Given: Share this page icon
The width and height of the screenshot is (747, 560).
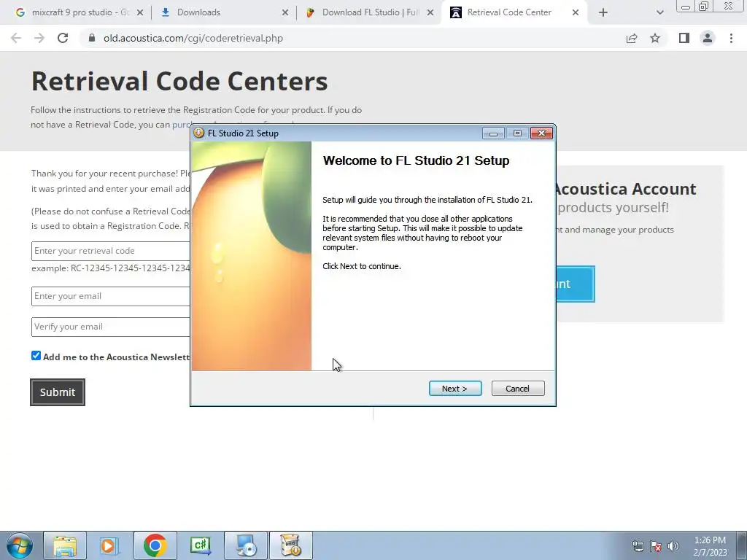Looking at the screenshot, I should tap(632, 38).
